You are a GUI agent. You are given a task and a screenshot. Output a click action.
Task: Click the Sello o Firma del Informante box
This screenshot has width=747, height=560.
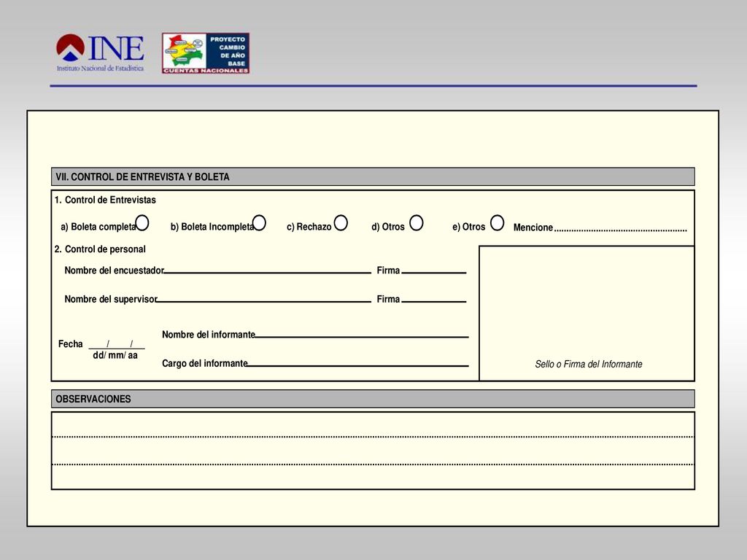click(587, 314)
